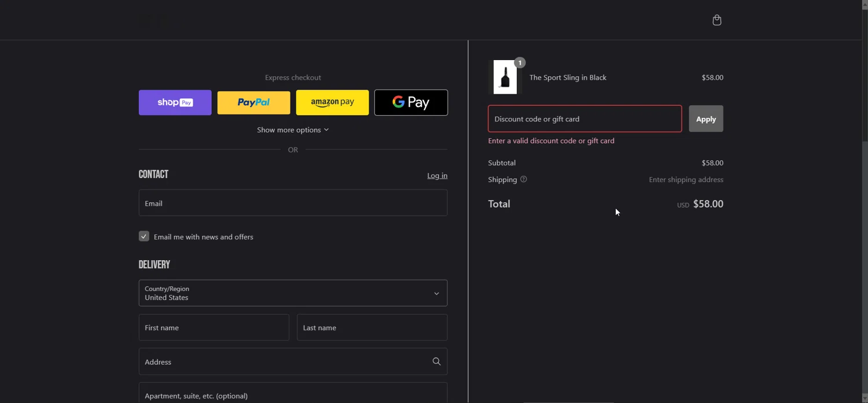868x403 pixels.
Task: Open the Country/Region dropdown
Action: tap(293, 293)
